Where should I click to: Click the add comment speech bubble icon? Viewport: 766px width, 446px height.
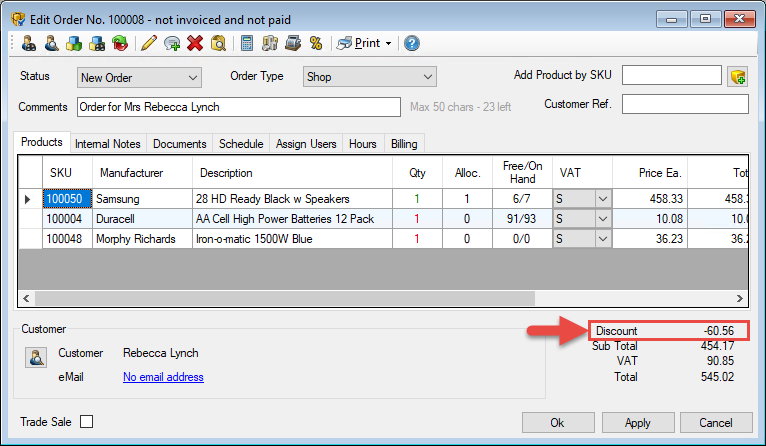[172, 43]
